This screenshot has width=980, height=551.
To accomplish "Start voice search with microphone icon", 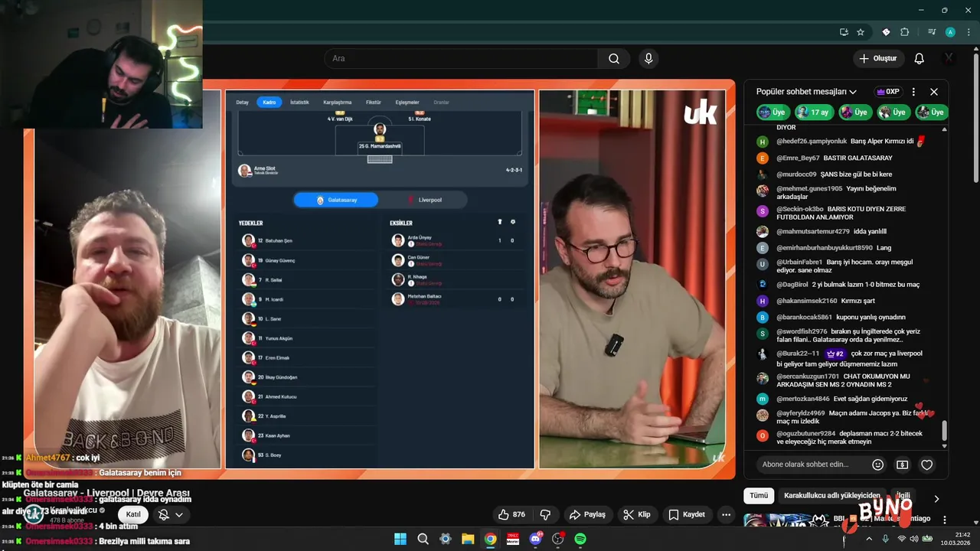I will tap(648, 58).
